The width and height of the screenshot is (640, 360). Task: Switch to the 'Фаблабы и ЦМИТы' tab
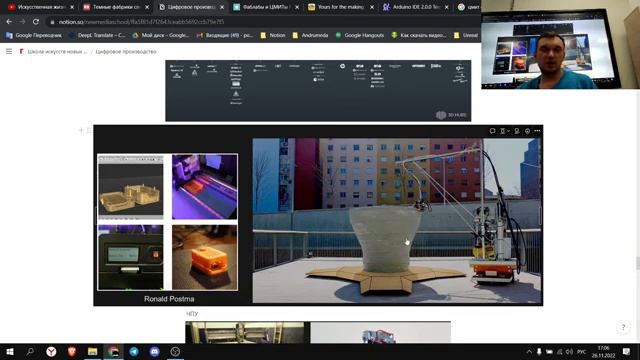click(265, 7)
